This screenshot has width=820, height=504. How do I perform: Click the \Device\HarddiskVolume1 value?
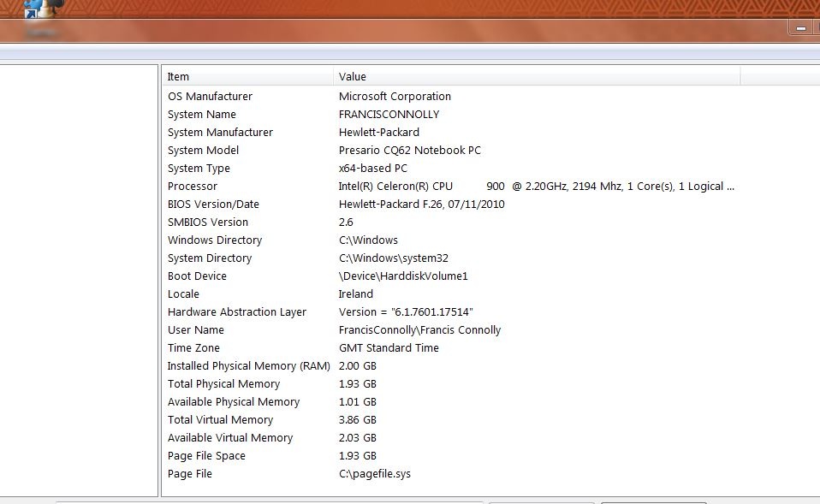point(403,276)
